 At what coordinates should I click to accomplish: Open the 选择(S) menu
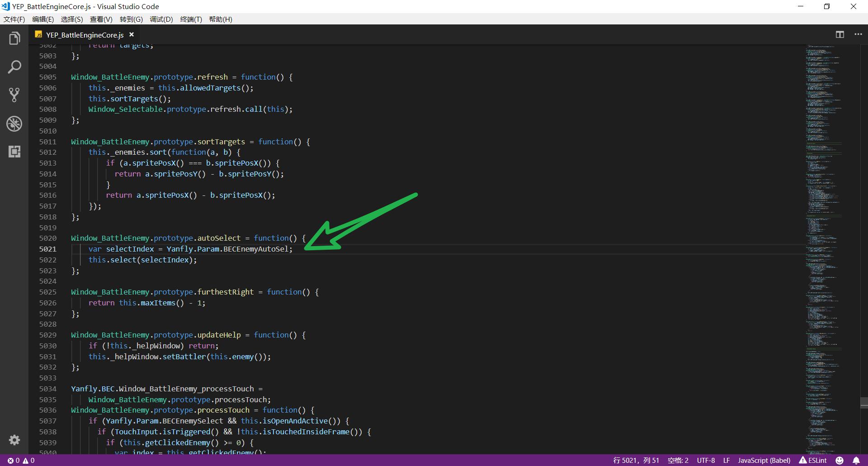pyautogui.click(x=72, y=19)
